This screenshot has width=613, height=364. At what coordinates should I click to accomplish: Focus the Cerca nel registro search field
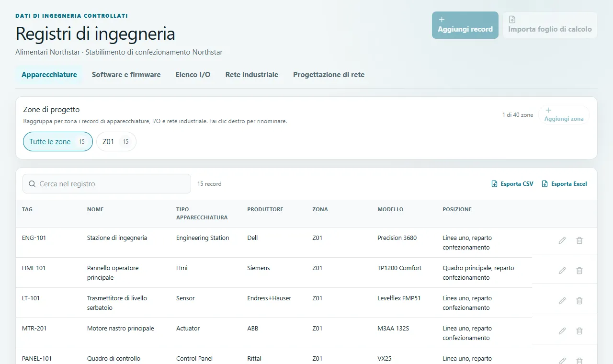tap(107, 184)
